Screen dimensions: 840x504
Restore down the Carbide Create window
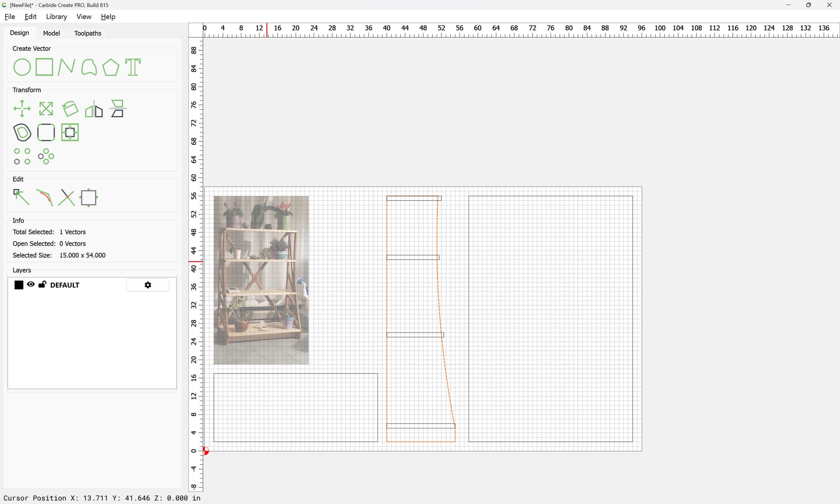(808, 5)
